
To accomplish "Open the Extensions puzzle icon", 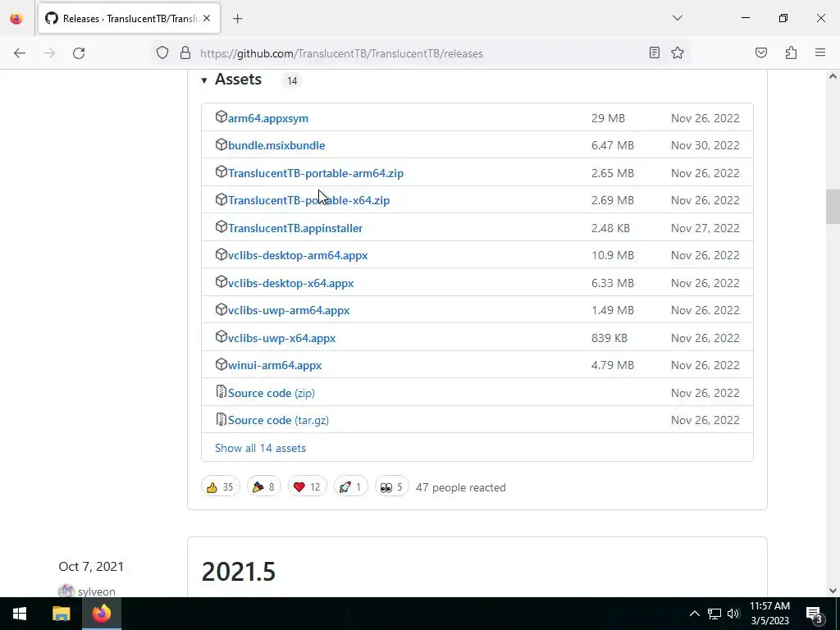I will pos(791,52).
